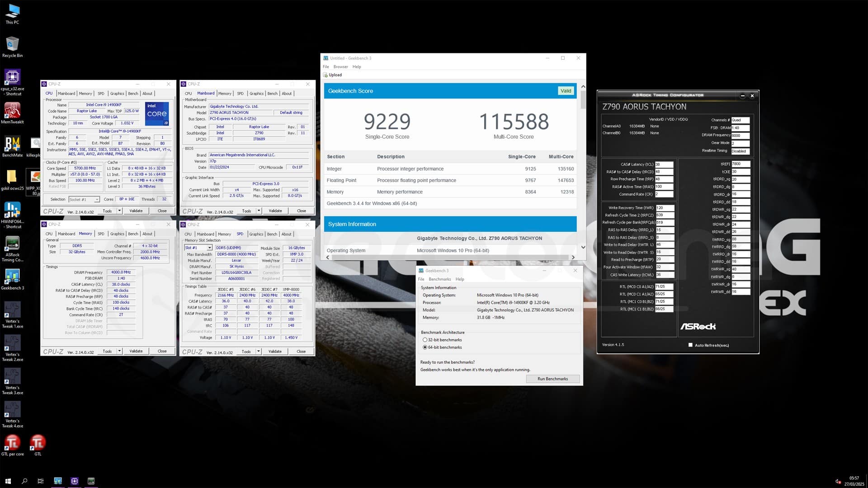This screenshot has height=488, width=868.
Task: Open the Browser menu in Geekbench results window
Action: [340, 67]
